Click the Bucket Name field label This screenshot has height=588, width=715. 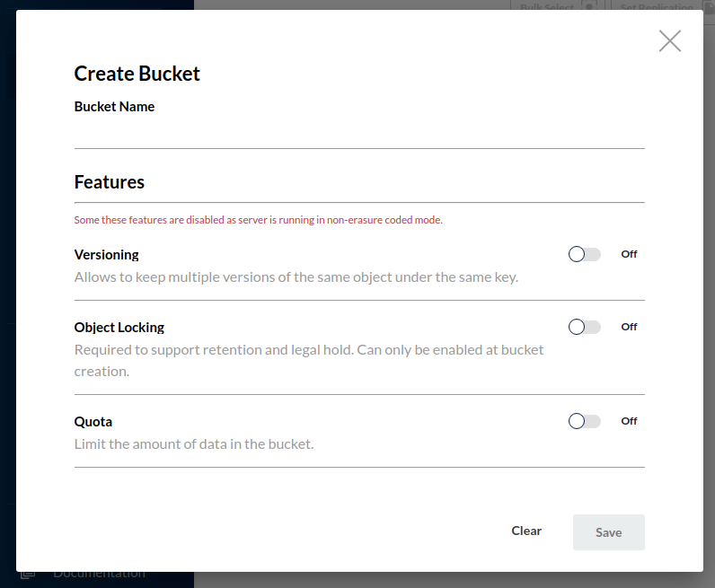(114, 107)
